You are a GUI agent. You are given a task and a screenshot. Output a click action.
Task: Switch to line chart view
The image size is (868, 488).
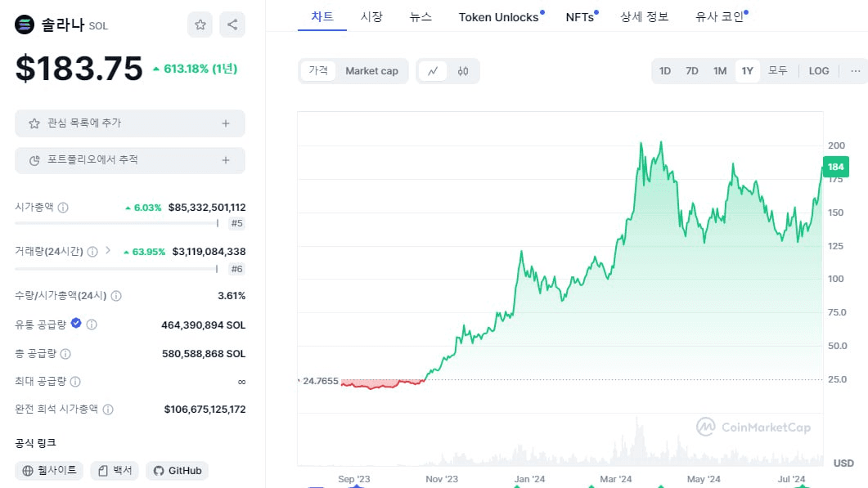point(433,71)
